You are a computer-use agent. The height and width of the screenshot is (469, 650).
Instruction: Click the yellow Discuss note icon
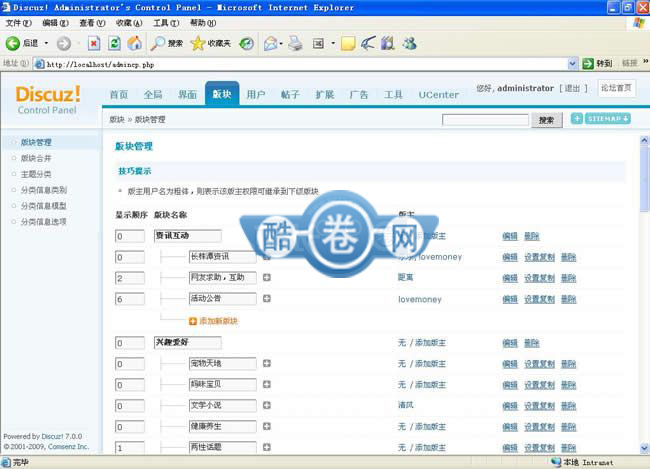[348, 43]
